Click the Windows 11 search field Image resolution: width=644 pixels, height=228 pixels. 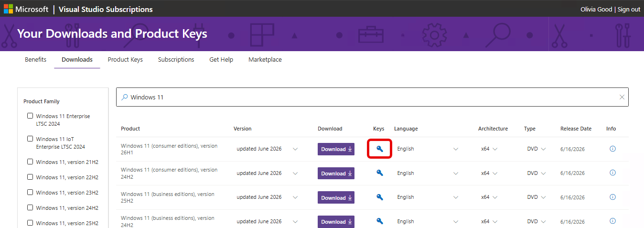tap(372, 97)
